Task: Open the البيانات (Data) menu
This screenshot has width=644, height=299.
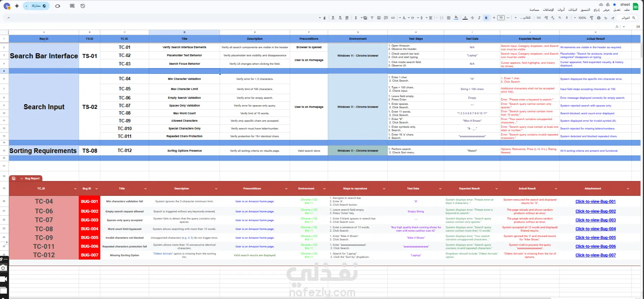Action: [x=573, y=10]
